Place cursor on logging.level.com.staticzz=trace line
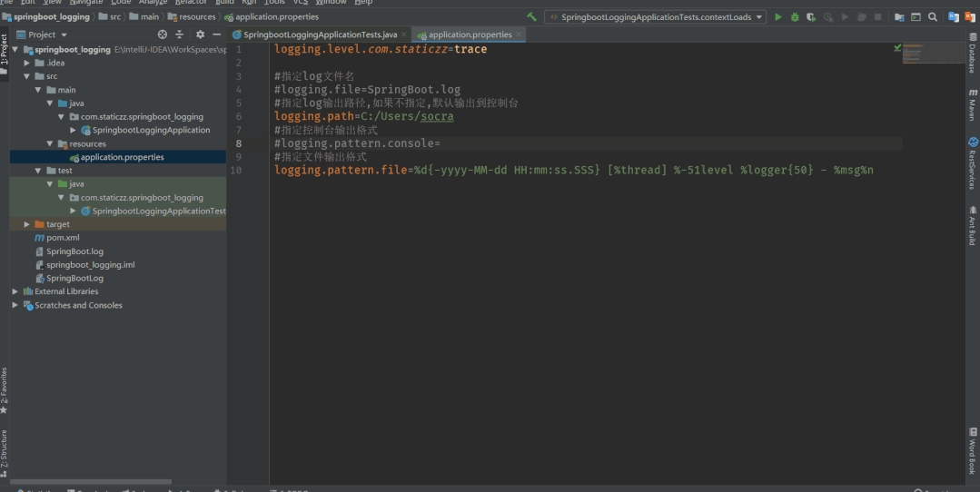This screenshot has height=492, width=980. [380, 49]
